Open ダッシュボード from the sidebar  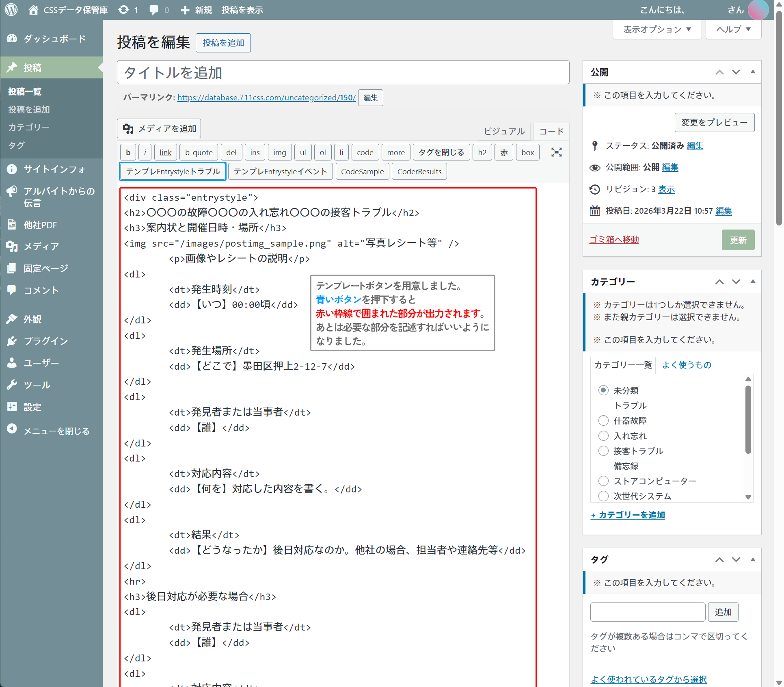[54, 39]
